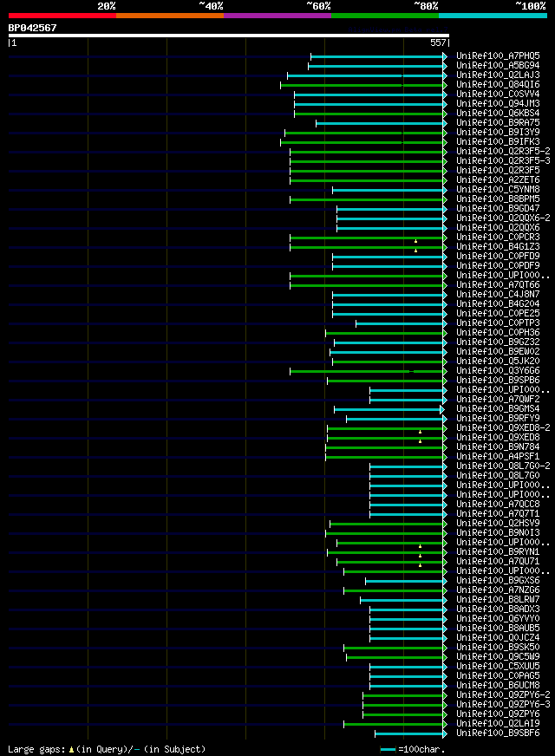Select the UniRef100_A7QT66 label

coord(498,285)
